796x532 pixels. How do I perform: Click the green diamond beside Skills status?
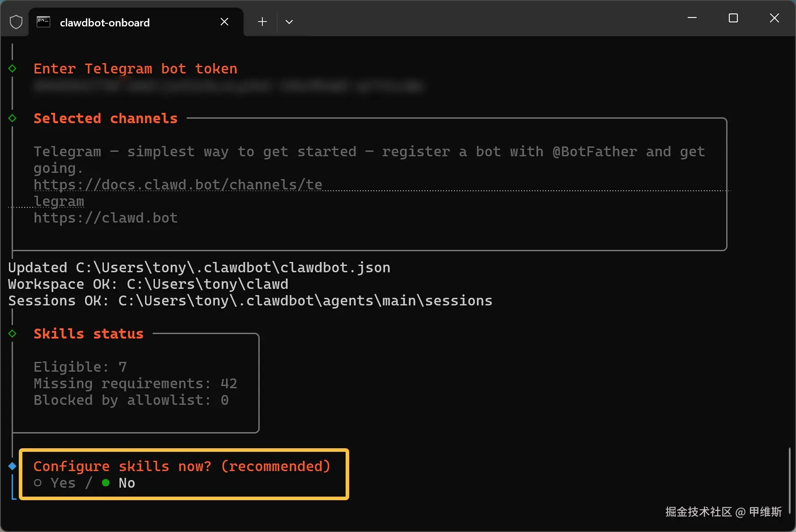pos(13,334)
